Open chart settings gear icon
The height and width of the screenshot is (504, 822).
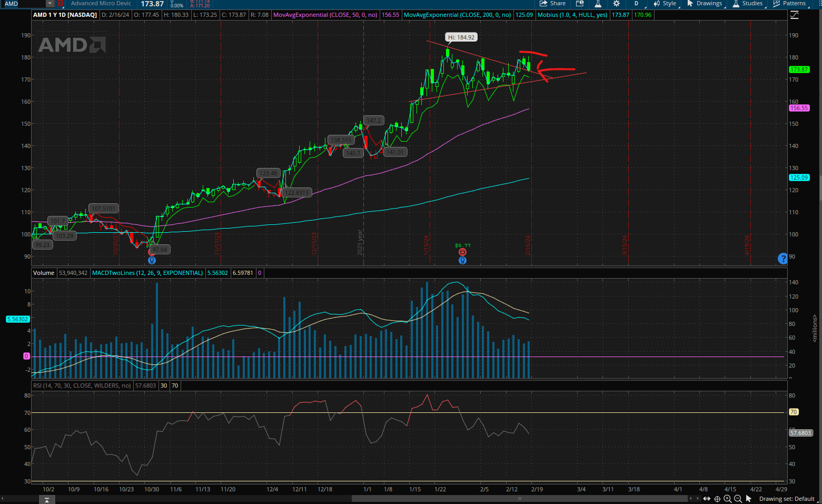[x=617, y=3]
